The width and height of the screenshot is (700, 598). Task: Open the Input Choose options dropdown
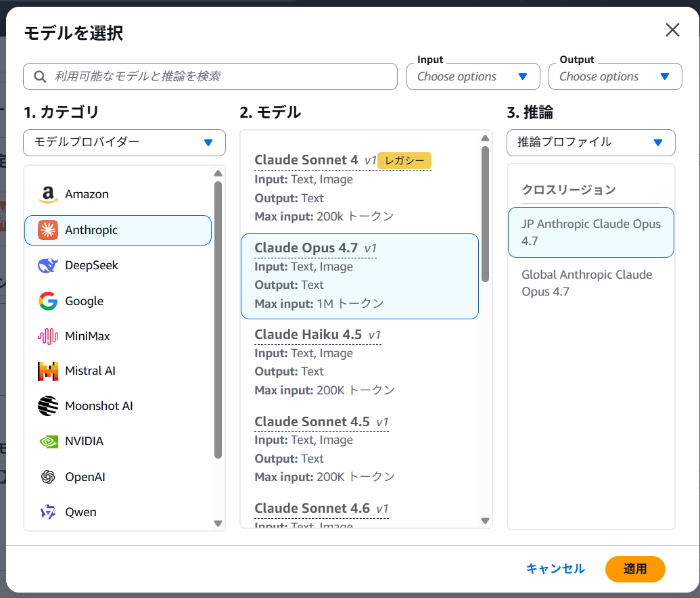[473, 76]
